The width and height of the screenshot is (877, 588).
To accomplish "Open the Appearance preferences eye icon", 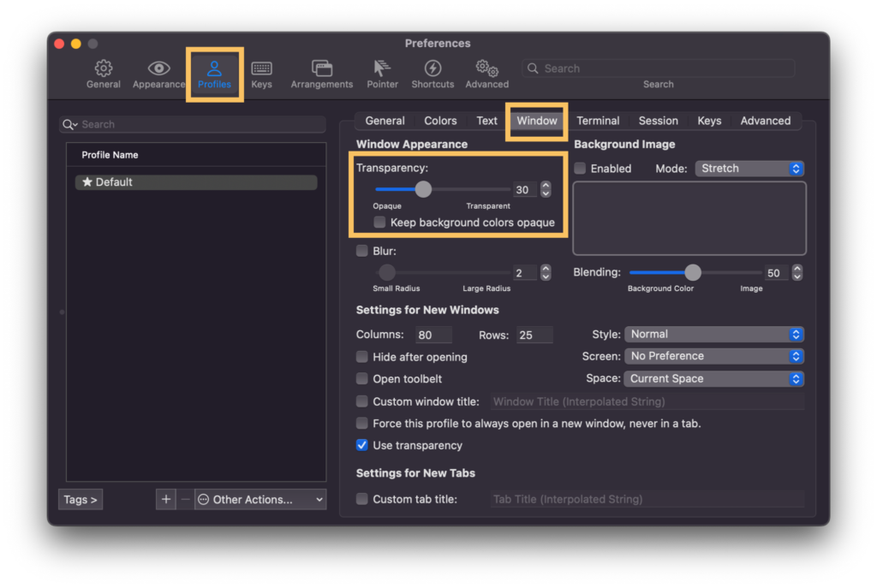I will pos(158,68).
